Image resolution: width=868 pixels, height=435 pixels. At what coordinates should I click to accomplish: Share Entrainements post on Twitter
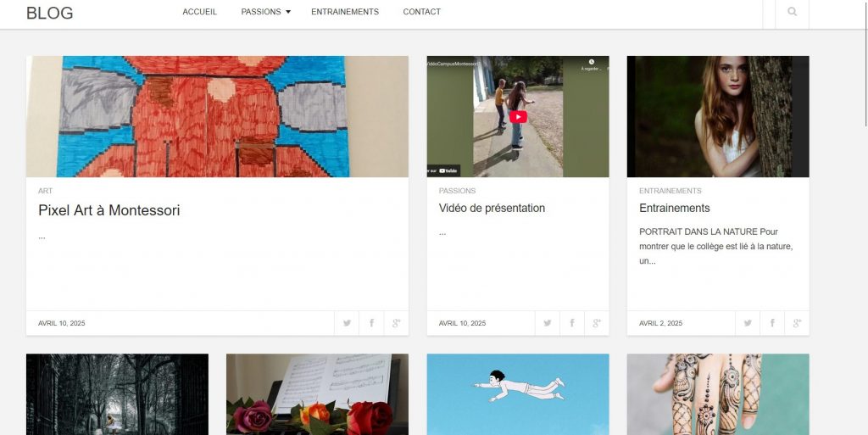[748, 323]
